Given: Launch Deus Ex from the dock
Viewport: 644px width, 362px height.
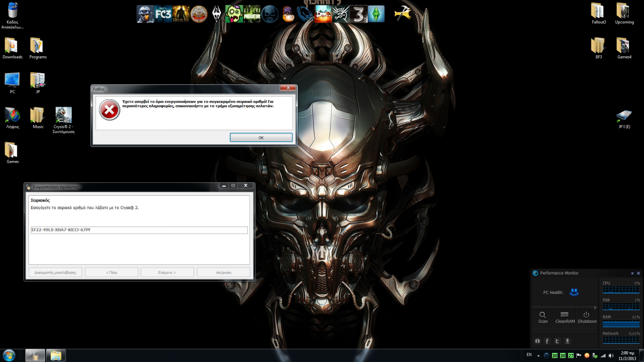Looking at the screenshot, I should [181, 14].
